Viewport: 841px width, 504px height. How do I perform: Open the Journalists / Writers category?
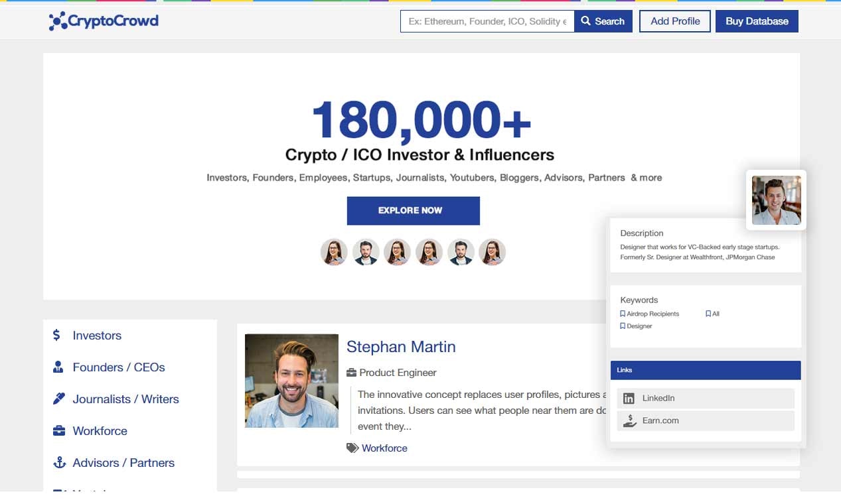(125, 399)
